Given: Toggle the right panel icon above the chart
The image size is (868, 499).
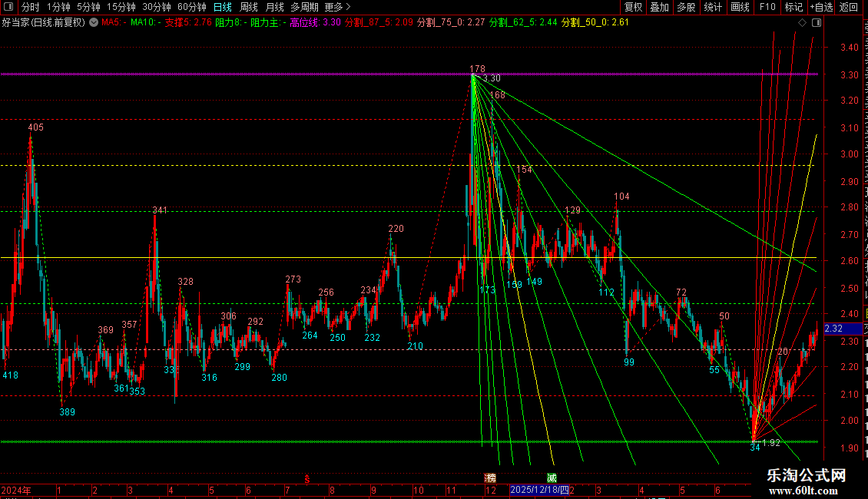Looking at the screenshot, I should tap(817, 23).
